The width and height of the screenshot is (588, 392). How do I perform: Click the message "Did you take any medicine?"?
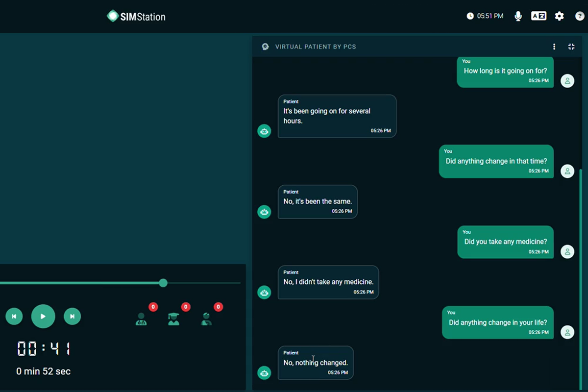pyautogui.click(x=506, y=242)
